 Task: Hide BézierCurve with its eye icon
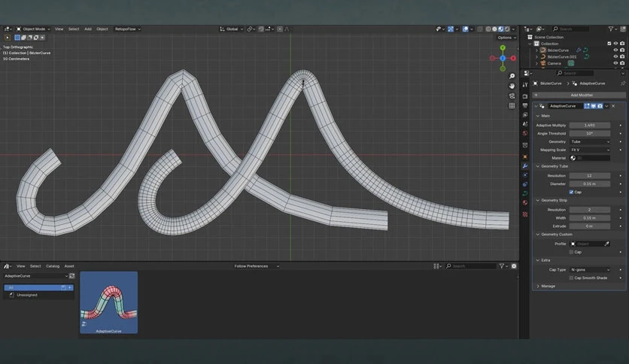point(615,50)
